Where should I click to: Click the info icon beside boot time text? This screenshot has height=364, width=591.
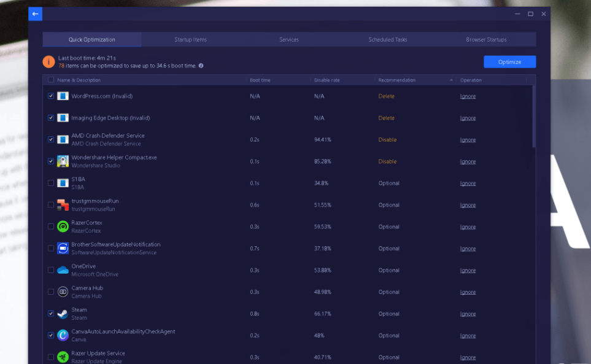click(x=201, y=66)
